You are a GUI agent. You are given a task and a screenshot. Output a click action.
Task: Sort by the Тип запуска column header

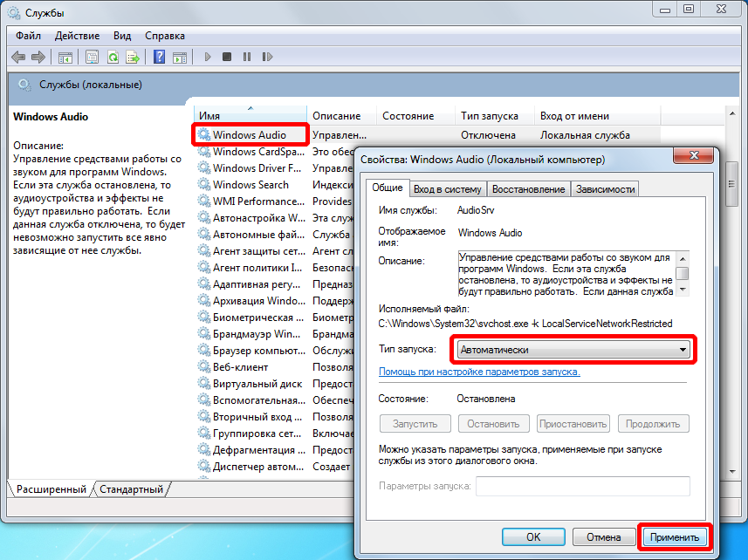pos(494,116)
